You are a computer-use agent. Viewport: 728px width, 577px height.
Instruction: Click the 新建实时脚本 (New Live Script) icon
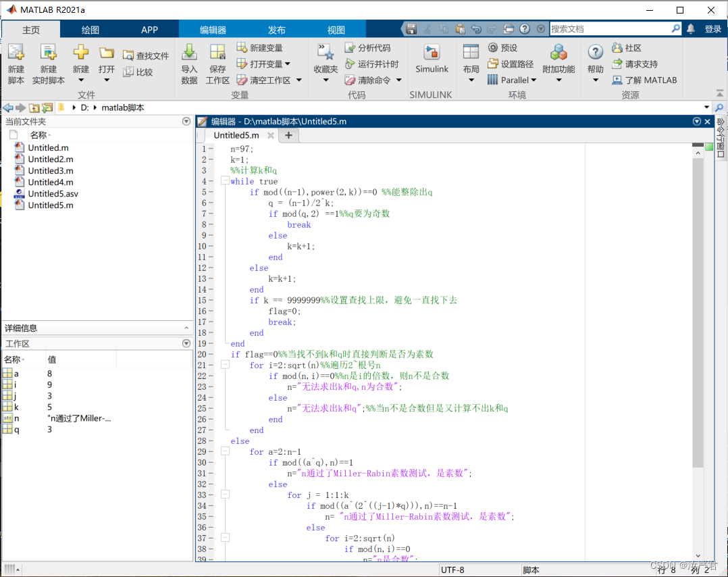pyautogui.click(x=49, y=52)
